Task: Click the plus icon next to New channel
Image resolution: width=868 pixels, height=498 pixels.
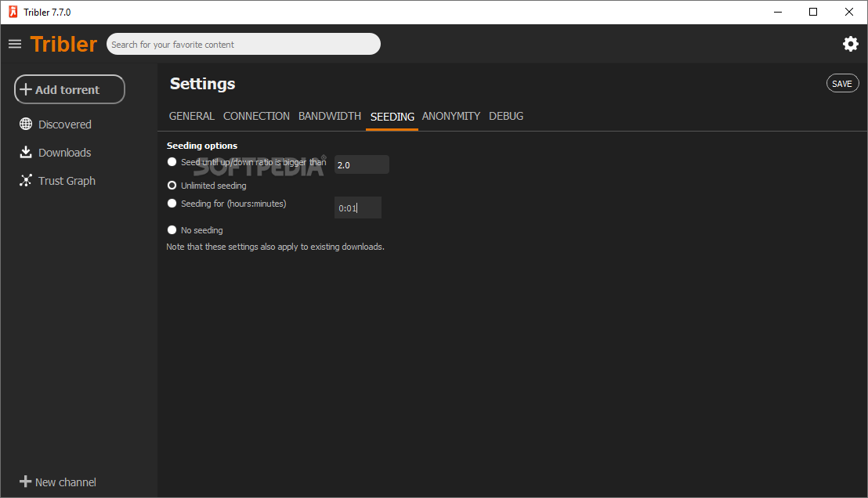Action: pyautogui.click(x=26, y=482)
